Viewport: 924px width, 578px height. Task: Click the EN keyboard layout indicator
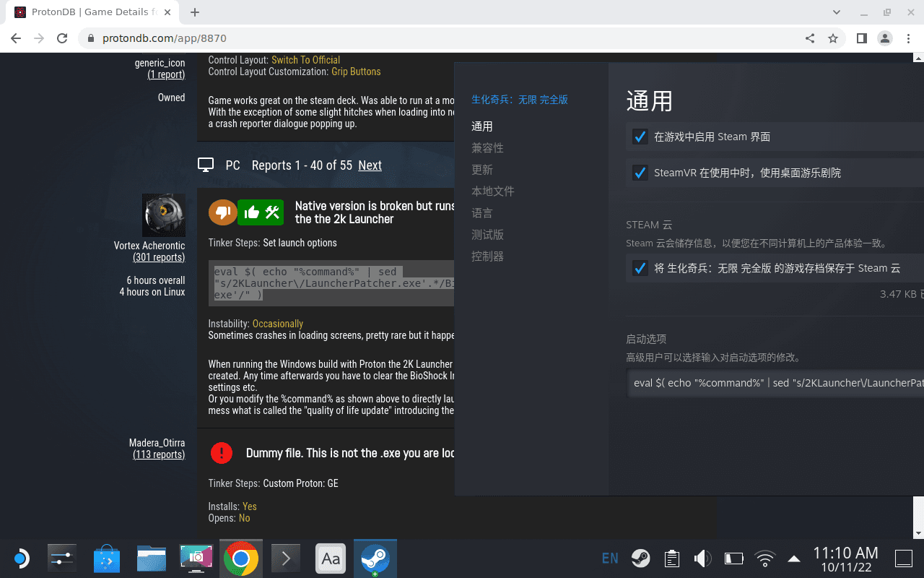coord(610,558)
